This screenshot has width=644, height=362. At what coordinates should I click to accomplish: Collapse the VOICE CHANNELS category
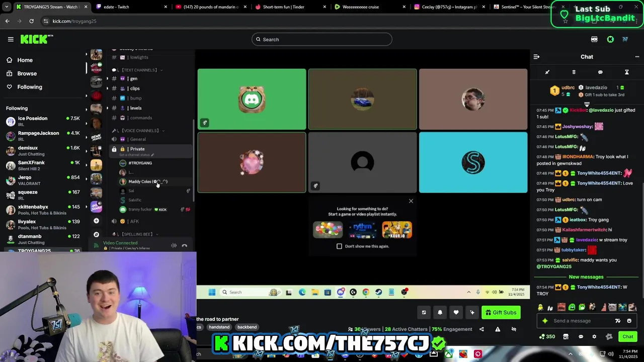click(x=138, y=131)
